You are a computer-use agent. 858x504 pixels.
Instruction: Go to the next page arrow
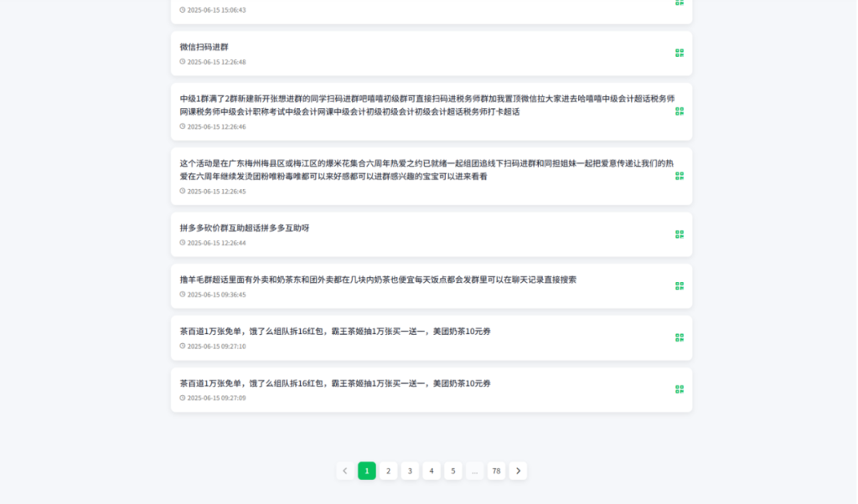[518, 471]
